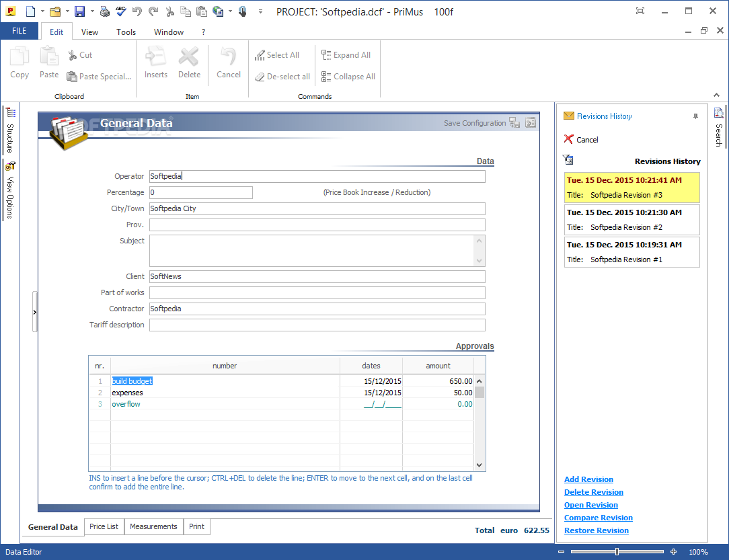The image size is (729, 560).
Task: Open the Window ribbon tab
Action: pyautogui.click(x=169, y=32)
